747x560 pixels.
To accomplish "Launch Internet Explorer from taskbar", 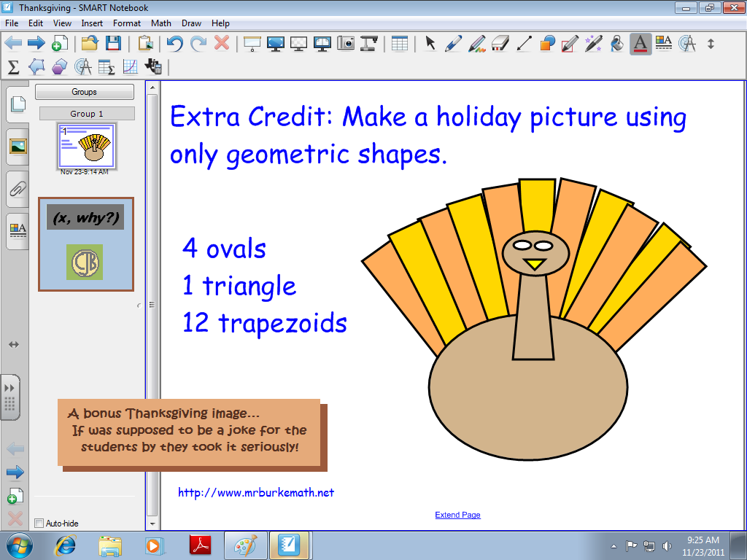I will [x=65, y=545].
